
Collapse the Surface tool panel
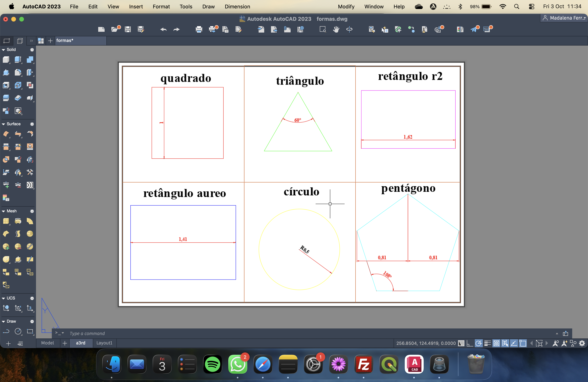3,124
